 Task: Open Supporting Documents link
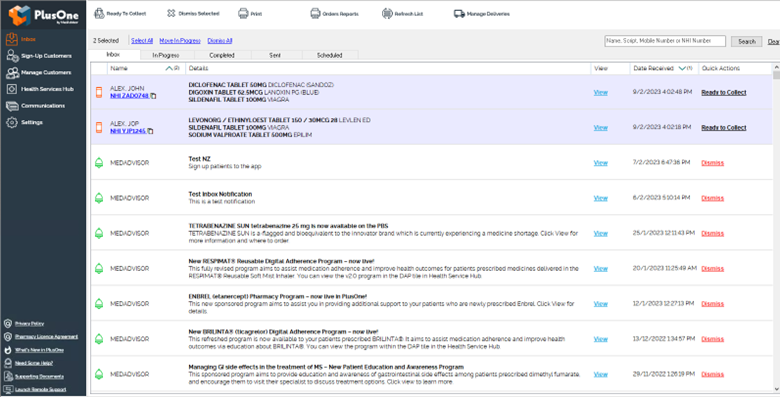(x=39, y=377)
